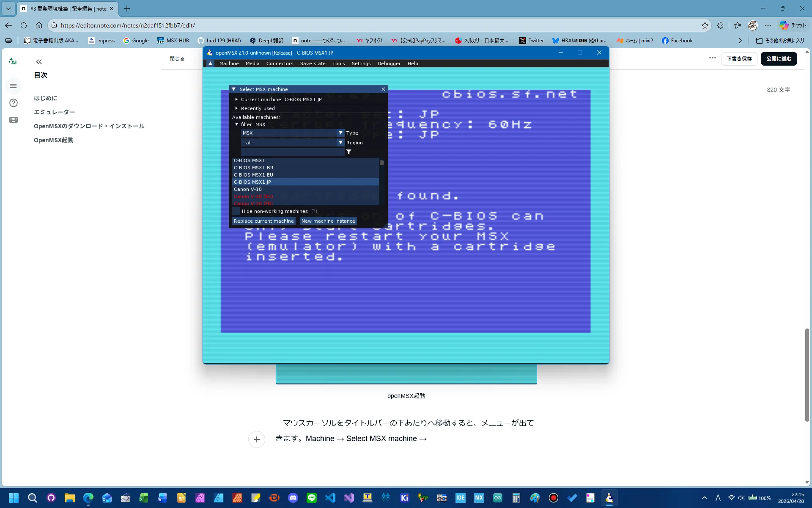Open the Debugger menu
The height and width of the screenshot is (508, 812).
coord(389,63)
